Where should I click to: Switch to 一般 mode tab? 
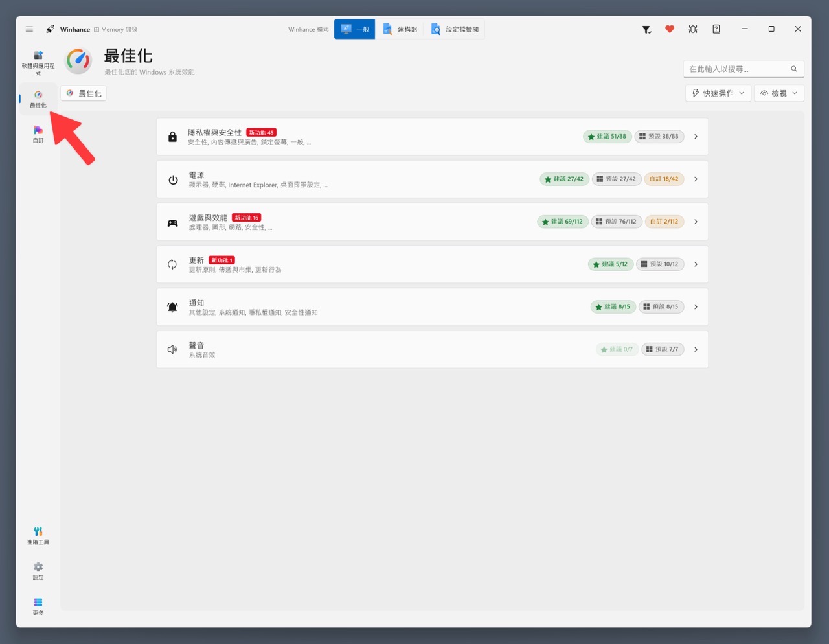[355, 29]
